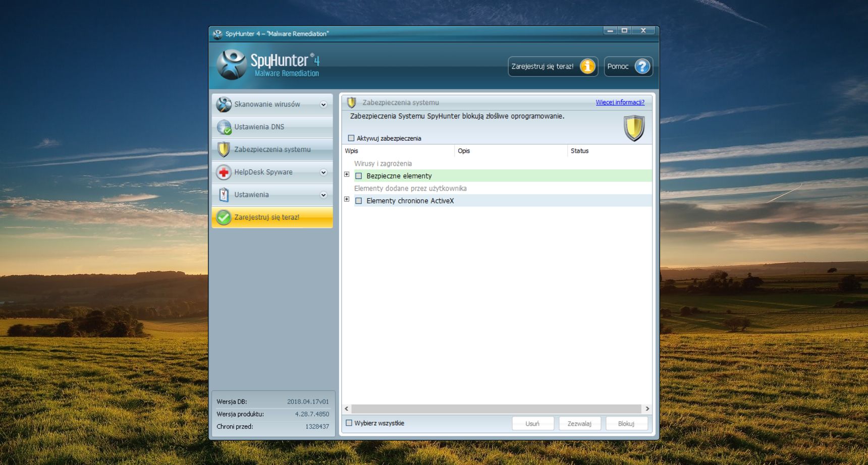The image size is (868, 465).
Task: Click the SpyHunter title bar app icon
Action: coord(218,34)
